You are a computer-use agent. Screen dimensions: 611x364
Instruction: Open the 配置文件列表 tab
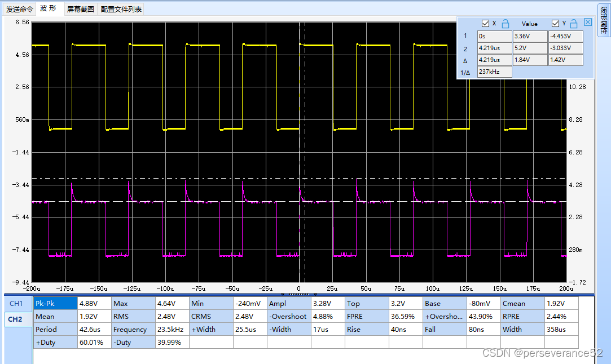click(121, 9)
